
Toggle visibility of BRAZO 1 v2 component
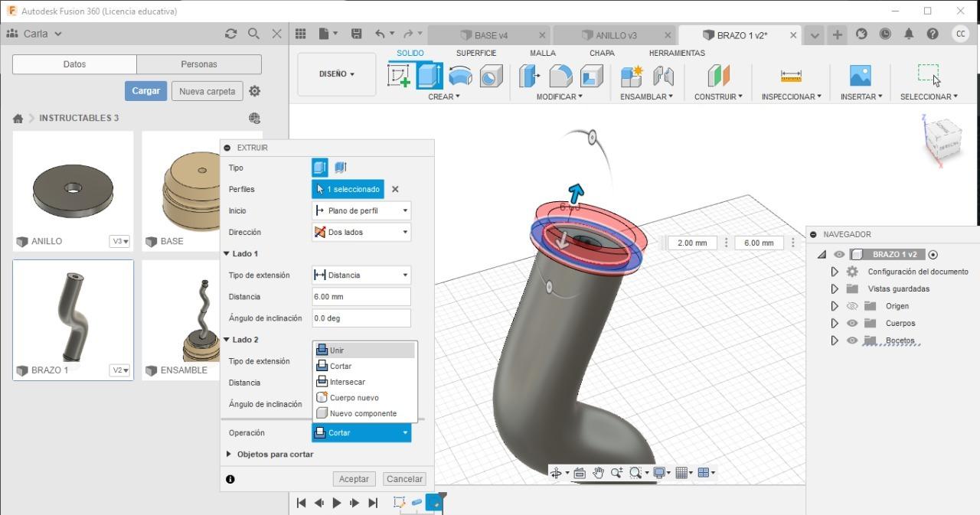pyautogui.click(x=839, y=255)
